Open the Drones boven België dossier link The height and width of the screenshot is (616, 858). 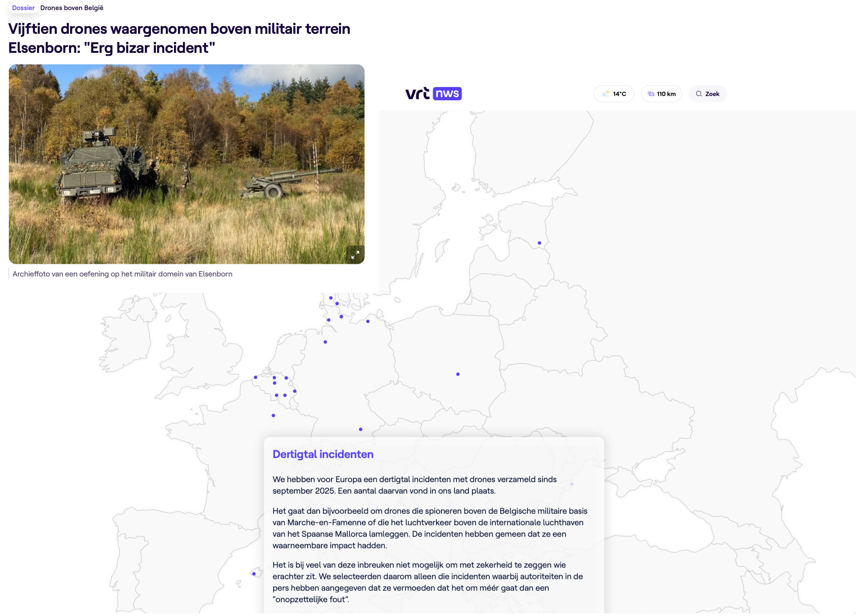click(72, 8)
